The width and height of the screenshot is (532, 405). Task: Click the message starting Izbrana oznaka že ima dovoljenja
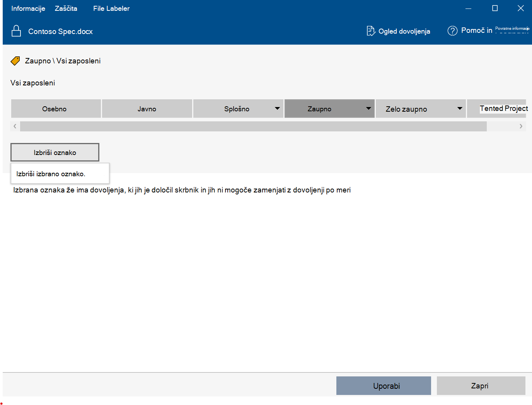pyautogui.click(x=182, y=190)
